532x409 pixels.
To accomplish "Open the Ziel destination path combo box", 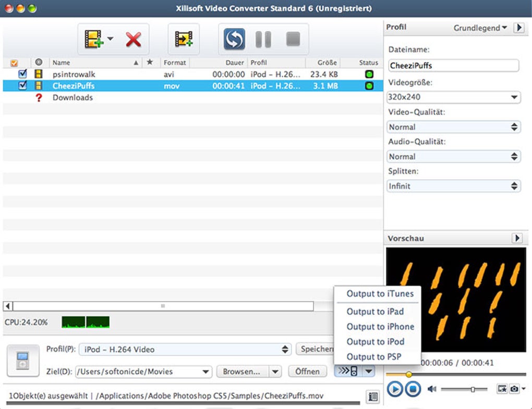I will pos(143,371).
